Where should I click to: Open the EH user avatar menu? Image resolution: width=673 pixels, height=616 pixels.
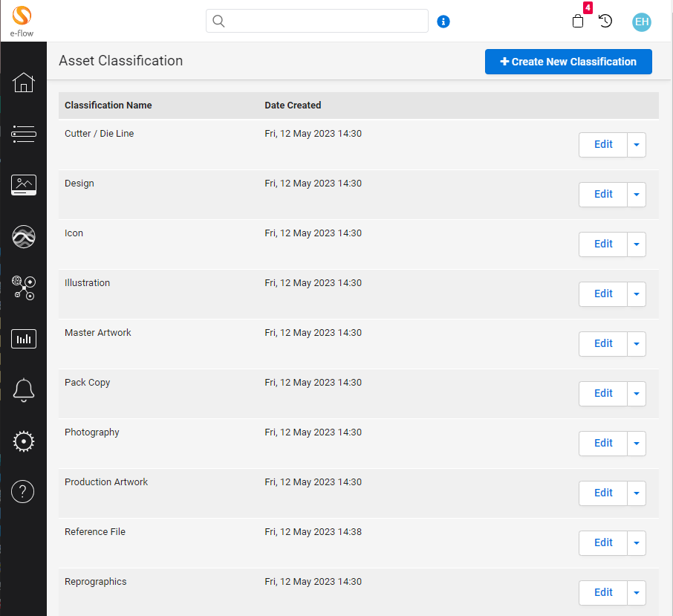click(641, 22)
